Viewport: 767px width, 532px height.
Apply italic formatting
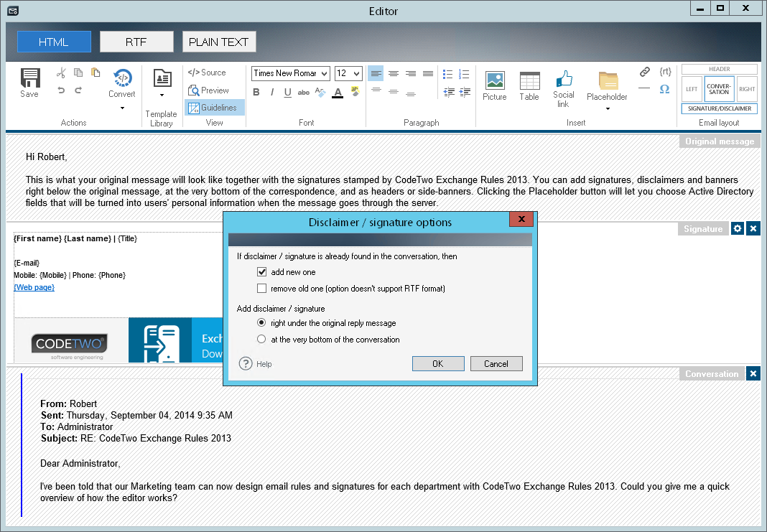tap(272, 92)
